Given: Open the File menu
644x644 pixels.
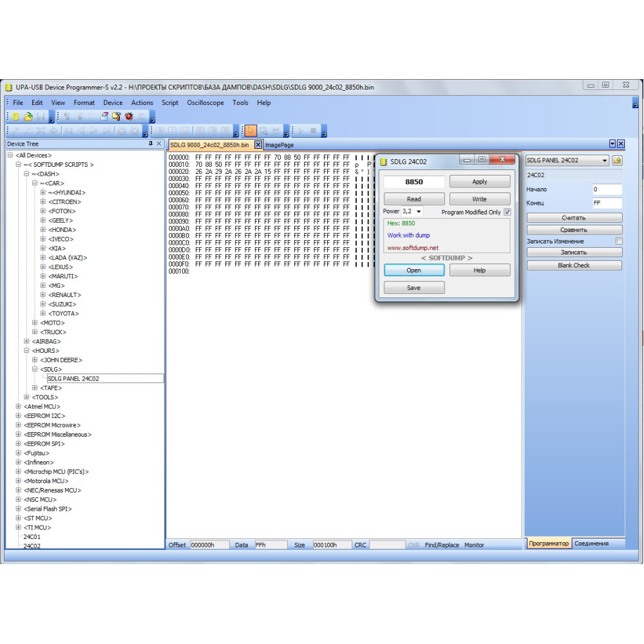Looking at the screenshot, I should click(18, 102).
